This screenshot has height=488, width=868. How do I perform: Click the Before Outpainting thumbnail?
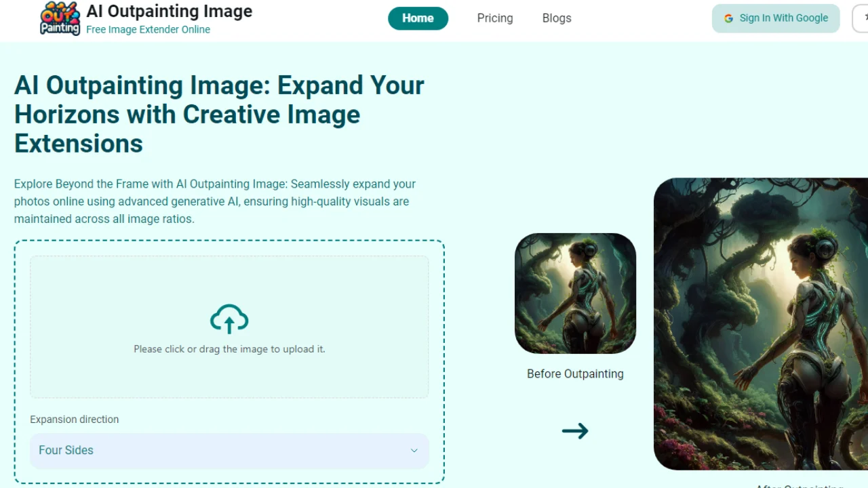click(x=575, y=293)
